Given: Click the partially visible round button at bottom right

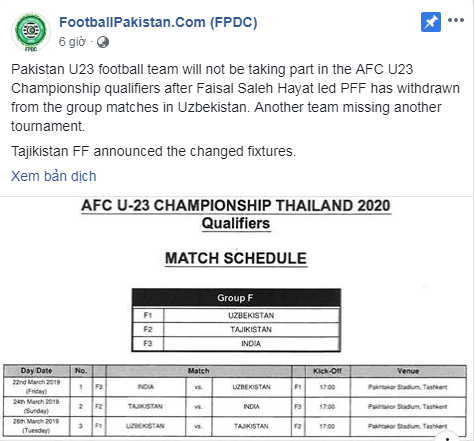Looking at the screenshot, I should click(x=447, y=436).
